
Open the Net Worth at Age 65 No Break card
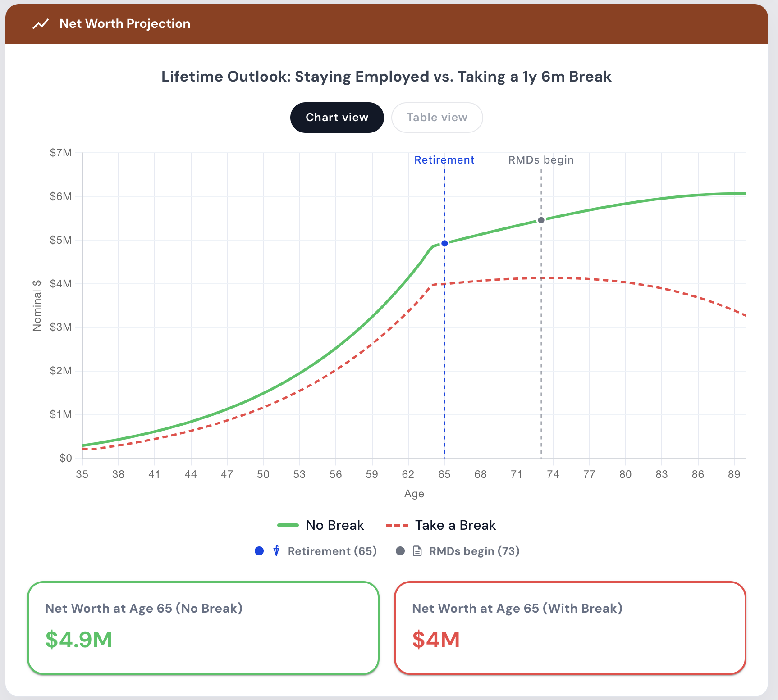pos(203,628)
